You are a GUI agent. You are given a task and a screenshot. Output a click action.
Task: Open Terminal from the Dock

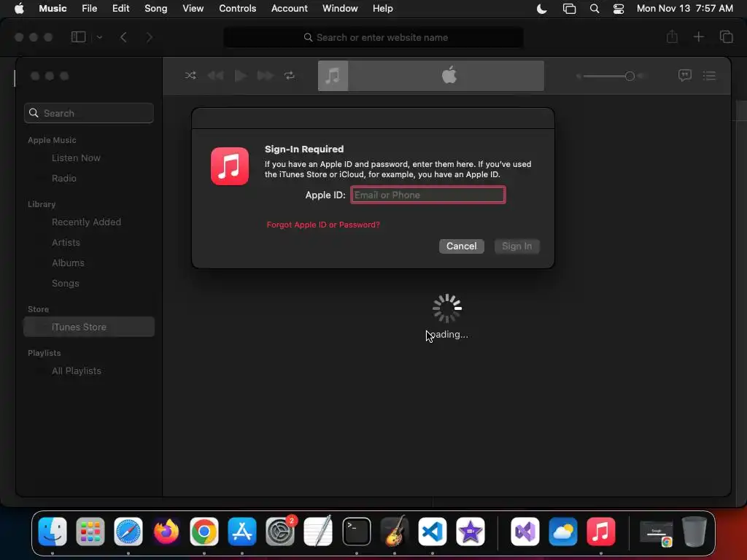[x=356, y=532]
